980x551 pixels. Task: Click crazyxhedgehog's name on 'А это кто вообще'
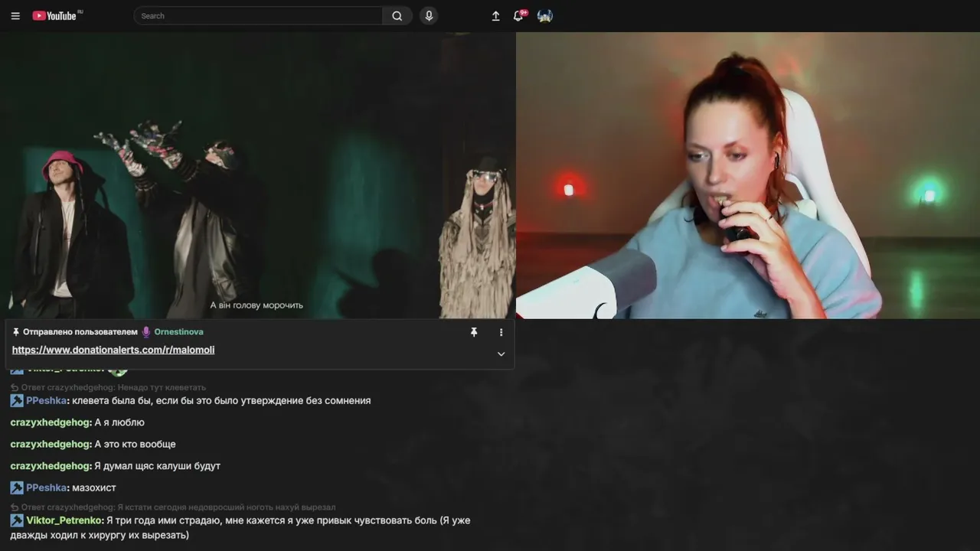51,444
